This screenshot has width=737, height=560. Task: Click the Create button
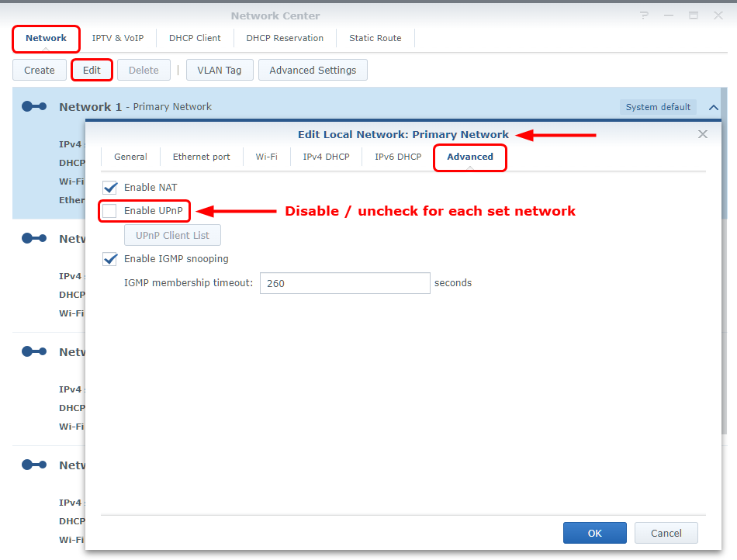(39, 69)
